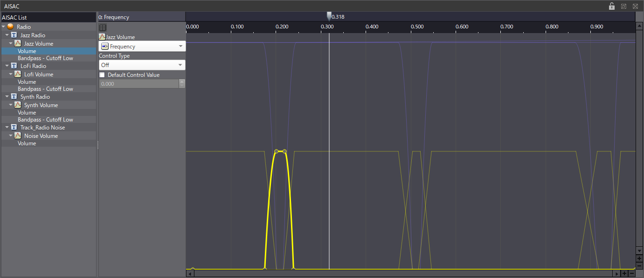
Task: Click the AISAC List header
Action: 48,17
